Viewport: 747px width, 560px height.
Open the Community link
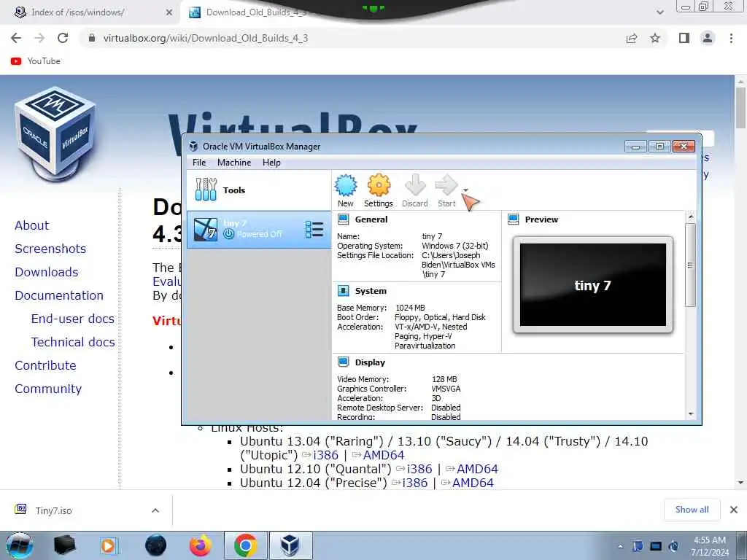(x=48, y=389)
